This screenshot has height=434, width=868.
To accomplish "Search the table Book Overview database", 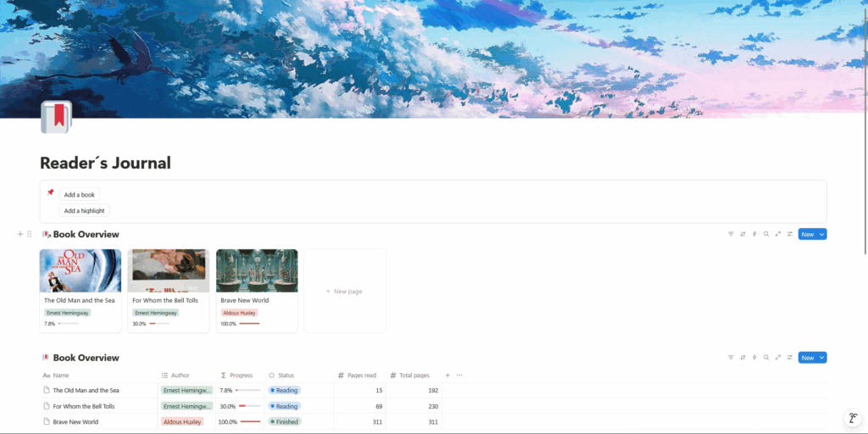I will click(766, 358).
